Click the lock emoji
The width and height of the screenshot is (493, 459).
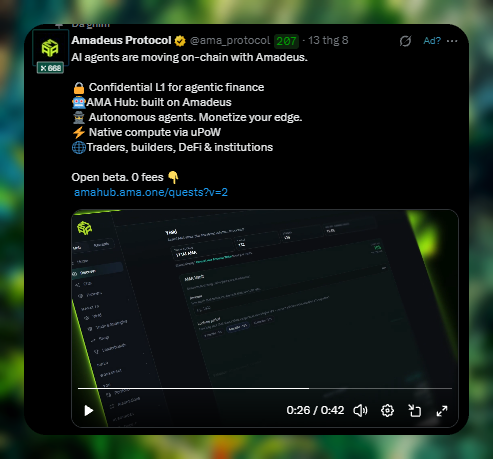[79, 88]
